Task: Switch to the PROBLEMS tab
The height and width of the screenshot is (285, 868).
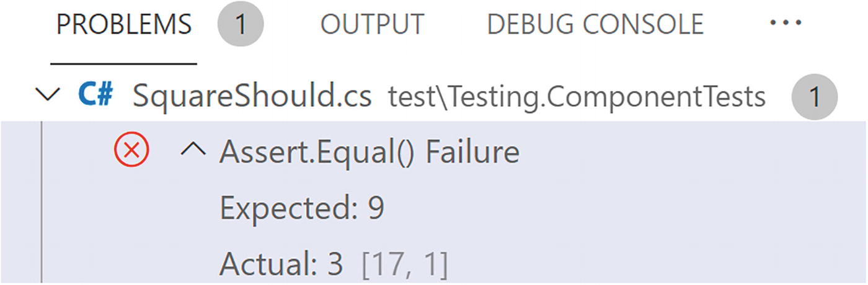Action: pos(124,25)
